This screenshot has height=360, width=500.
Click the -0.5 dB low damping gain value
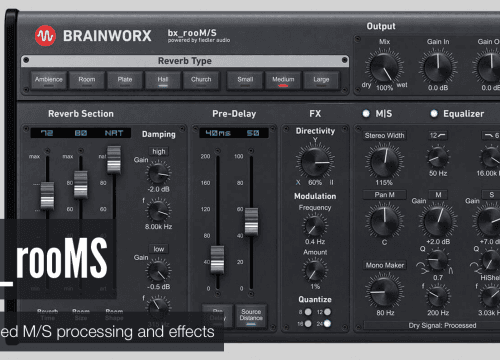pyautogui.click(x=158, y=287)
